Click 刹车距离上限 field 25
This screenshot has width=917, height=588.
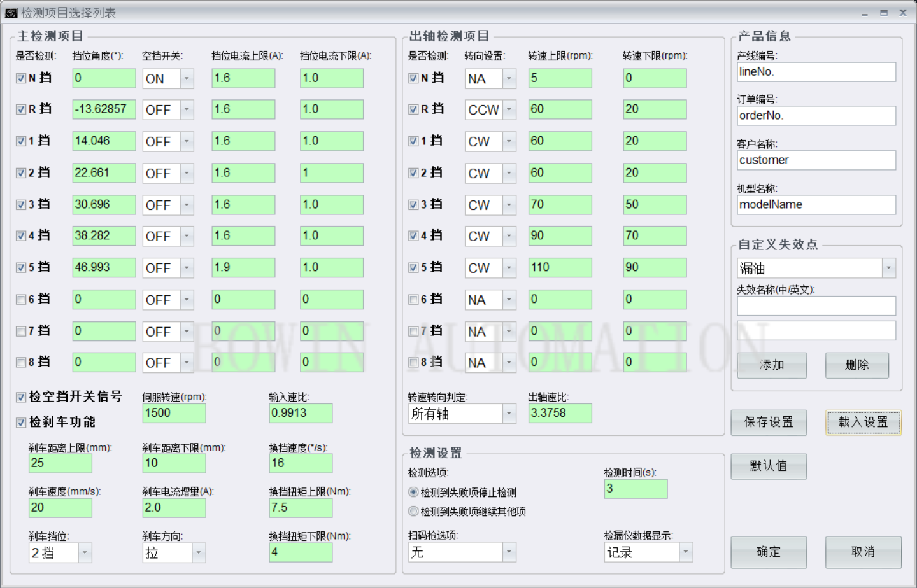(x=60, y=463)
